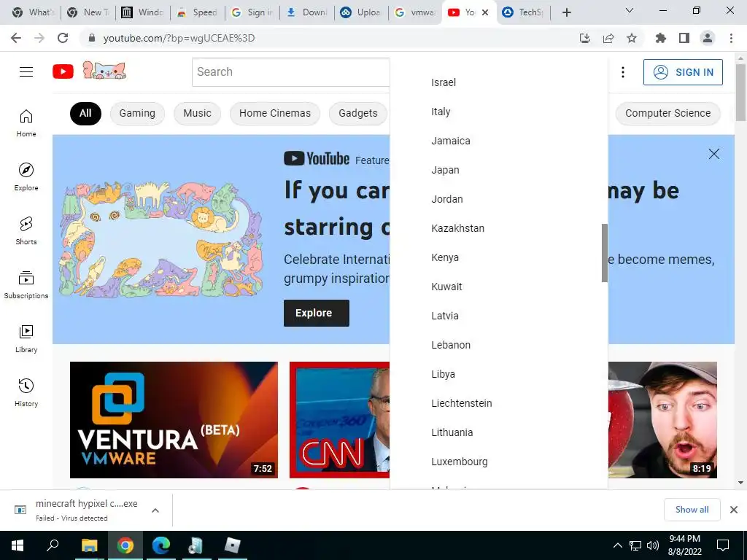Bookmark this page with the star icon

click(632, 38)
